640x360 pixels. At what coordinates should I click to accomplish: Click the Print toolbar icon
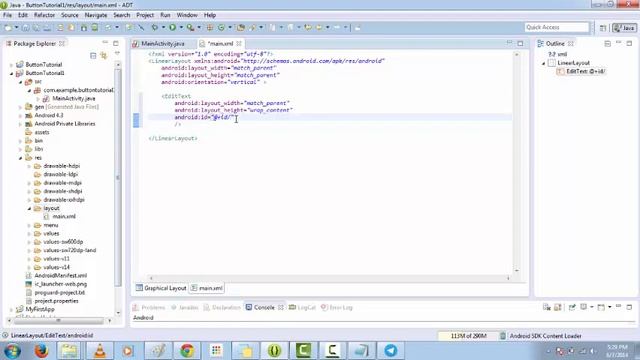coord(47,28)
